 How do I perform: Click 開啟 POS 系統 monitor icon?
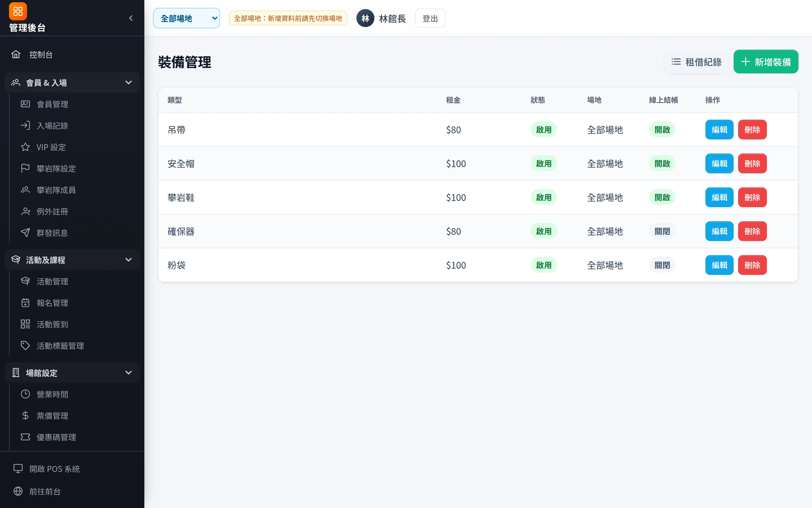[18, 469]
